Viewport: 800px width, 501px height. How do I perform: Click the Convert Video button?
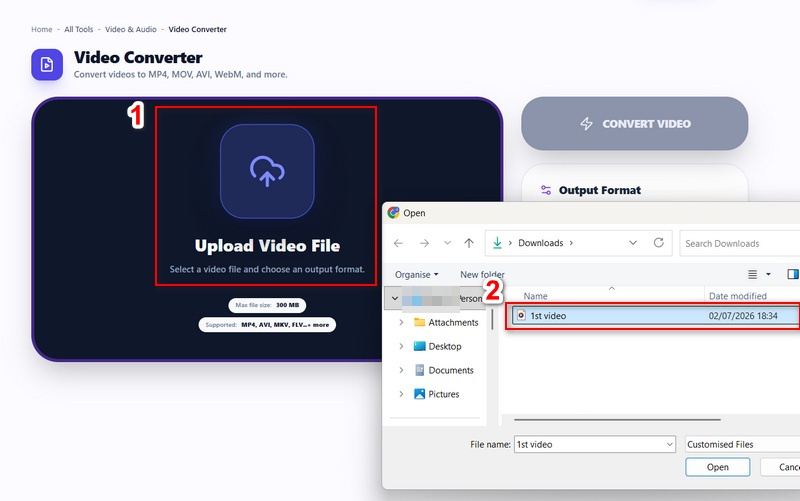click(635, 123)
